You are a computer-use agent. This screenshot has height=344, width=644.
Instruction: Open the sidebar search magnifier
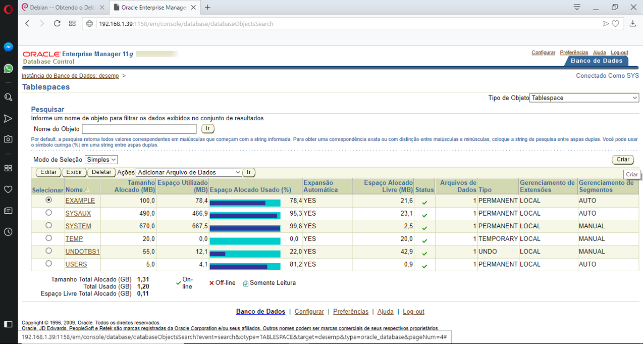(x=8, y=97)
